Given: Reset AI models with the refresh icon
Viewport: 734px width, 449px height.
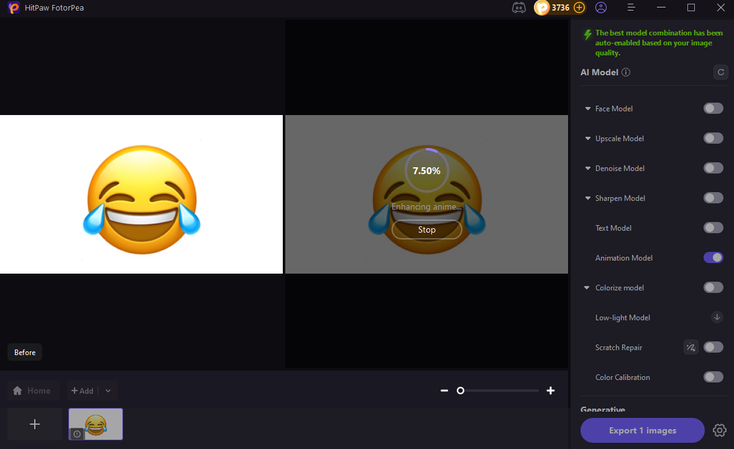Looking at the screenshot, I should point(720,72).
